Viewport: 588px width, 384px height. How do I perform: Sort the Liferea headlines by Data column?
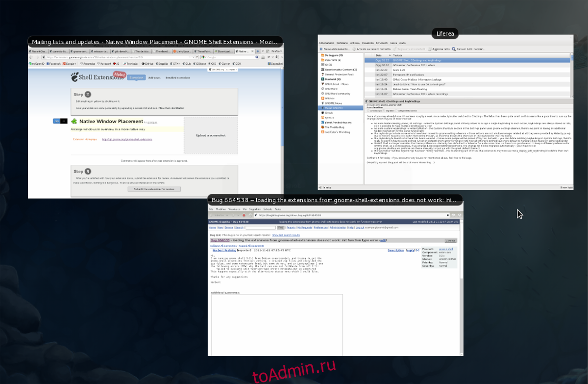[379, 55]
